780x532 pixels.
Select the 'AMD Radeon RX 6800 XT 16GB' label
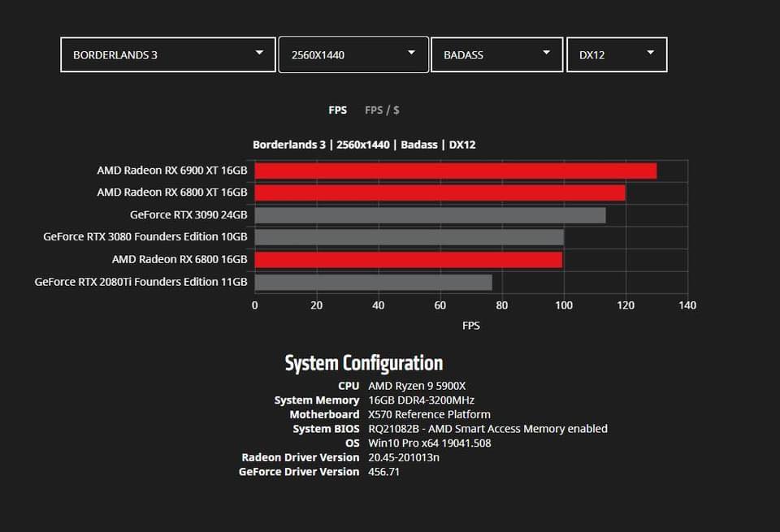point(172,192)
